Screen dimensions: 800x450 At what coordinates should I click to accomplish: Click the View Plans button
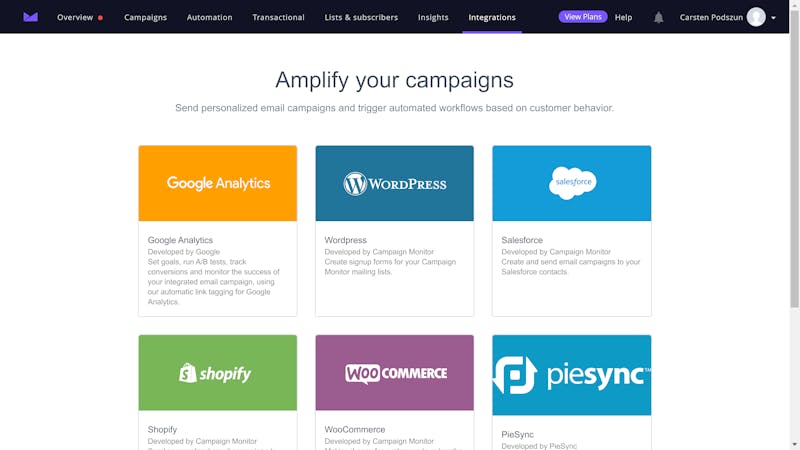pyautogui.click(x=583, y=17)
